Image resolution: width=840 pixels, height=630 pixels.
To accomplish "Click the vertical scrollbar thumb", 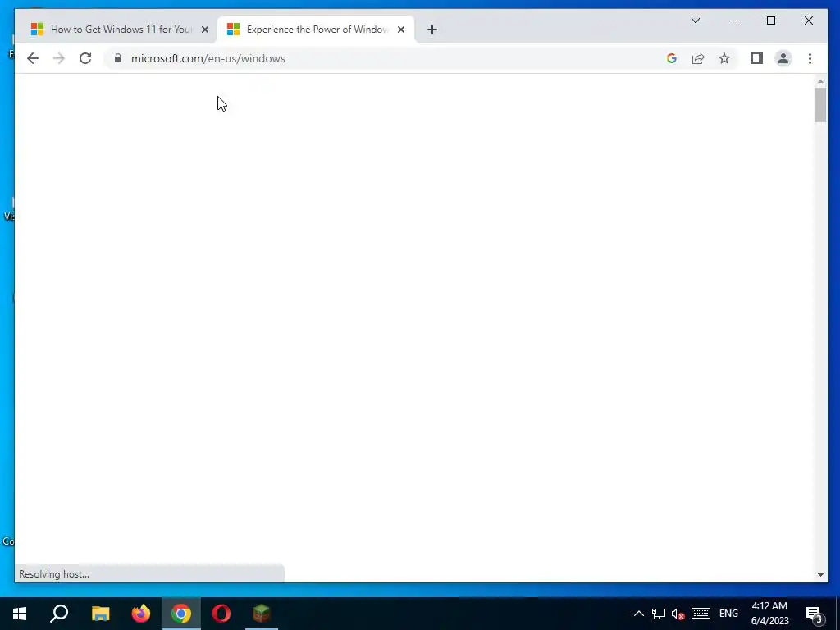I will (820, 104).
